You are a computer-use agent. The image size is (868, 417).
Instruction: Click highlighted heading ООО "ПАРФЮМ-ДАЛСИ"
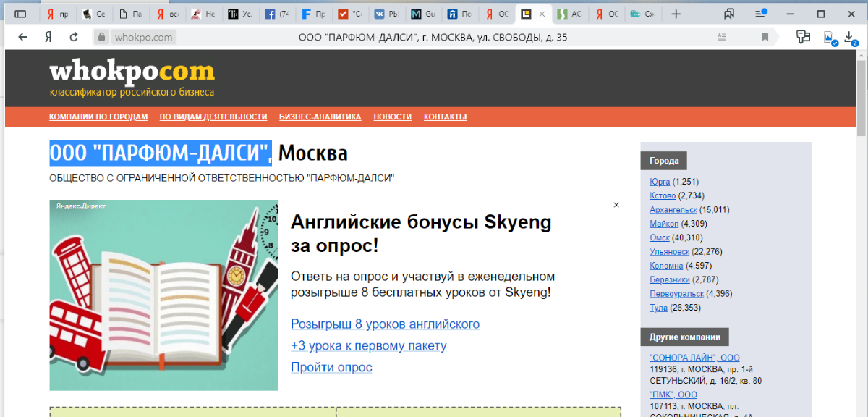coord(161,153)
